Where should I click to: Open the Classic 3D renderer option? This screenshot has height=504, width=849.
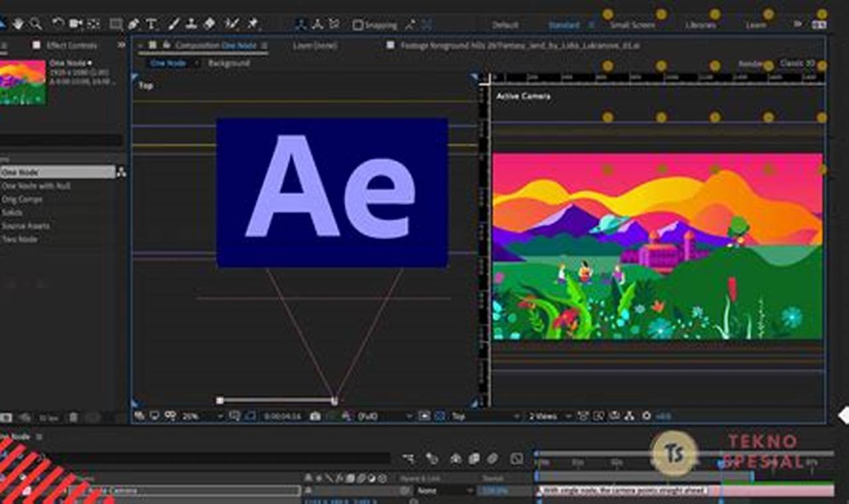tap(797, 64)
